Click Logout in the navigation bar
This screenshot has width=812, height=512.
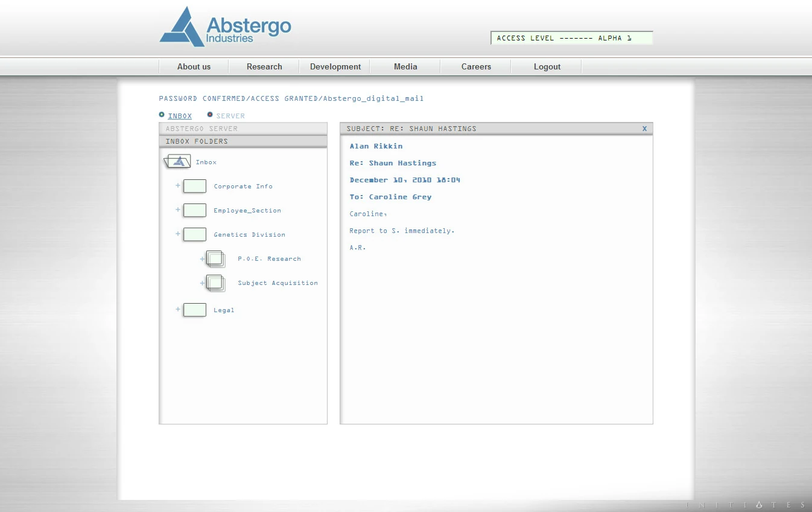point(547,66)
